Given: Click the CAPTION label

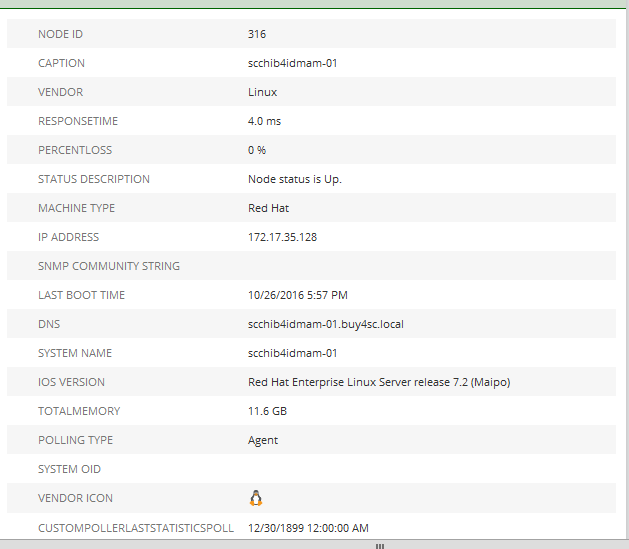Looking at the screenshot, I should pyautogui.click(x=61, y=63).
